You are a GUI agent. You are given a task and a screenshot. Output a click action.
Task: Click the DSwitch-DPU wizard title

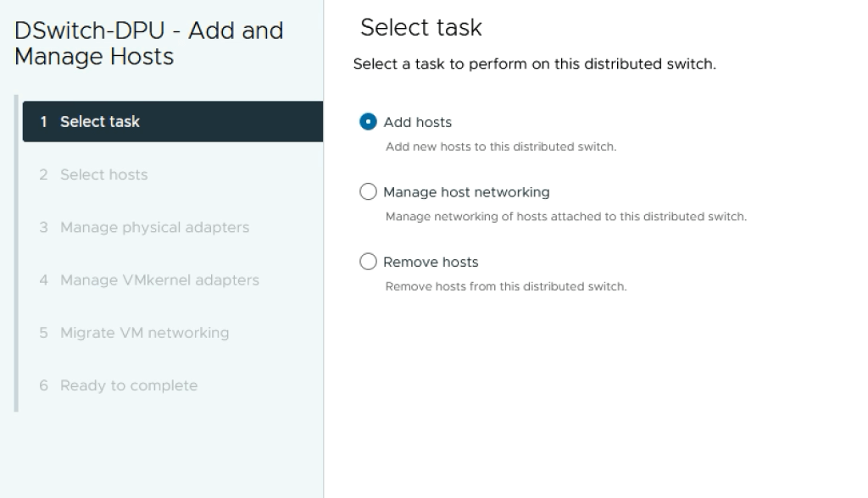click(x=148, y=44)
